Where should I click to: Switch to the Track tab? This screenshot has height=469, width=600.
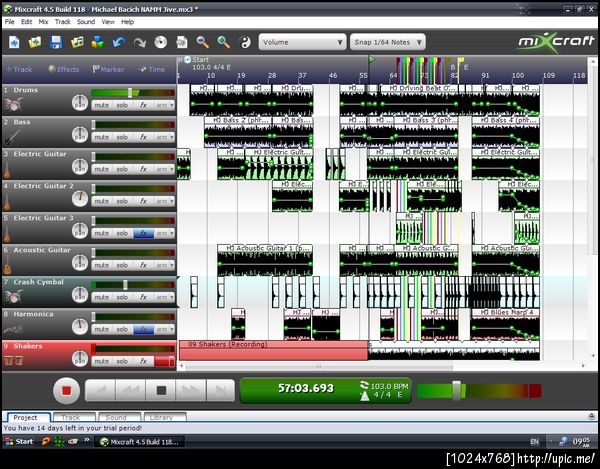[72, 417]
